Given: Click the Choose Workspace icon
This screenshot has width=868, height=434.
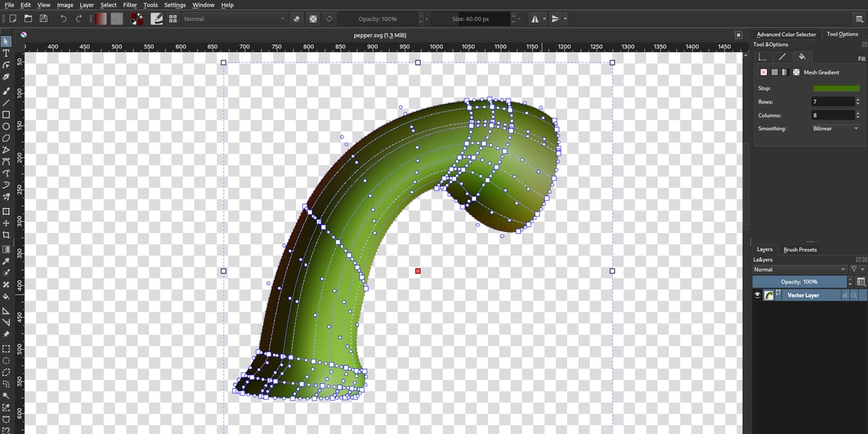Looking at the screenshot, I should tap(172, 19).
